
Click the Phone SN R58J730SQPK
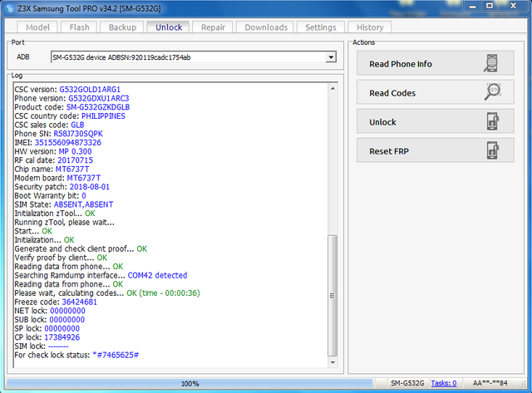pos(78,134)
